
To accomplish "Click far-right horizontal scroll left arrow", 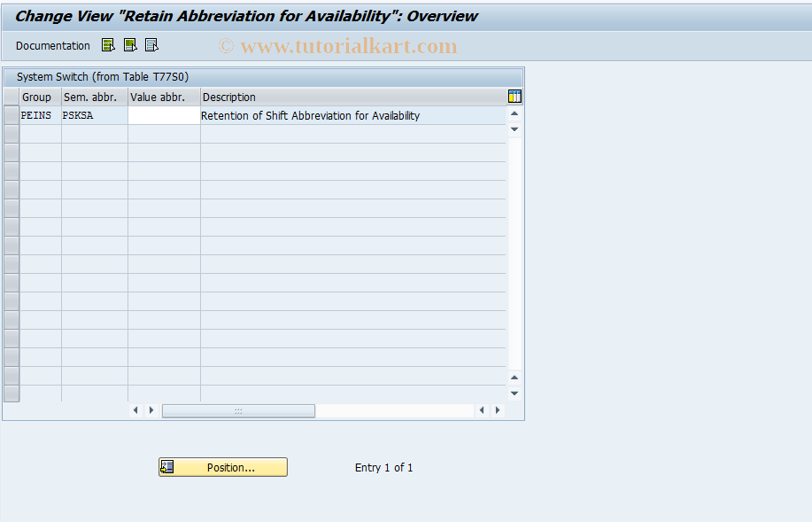I will pyautogui.click(x=482, y=410).
